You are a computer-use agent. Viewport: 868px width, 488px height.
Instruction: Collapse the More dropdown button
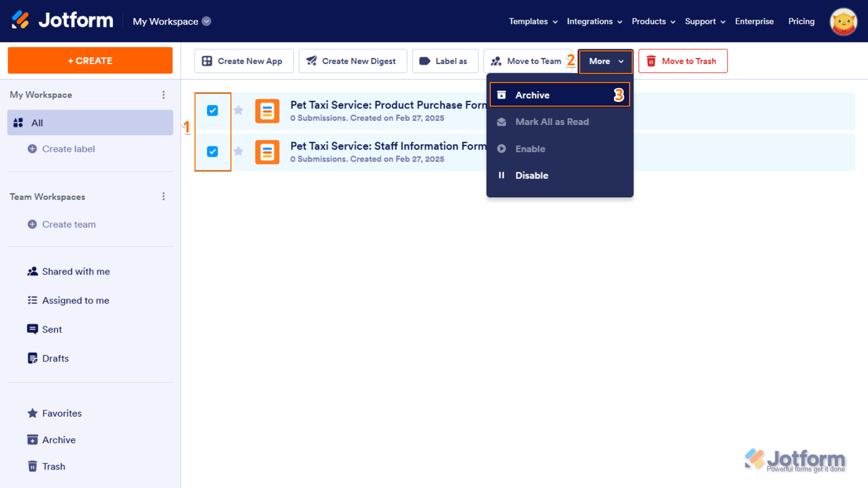click(606, 61)
